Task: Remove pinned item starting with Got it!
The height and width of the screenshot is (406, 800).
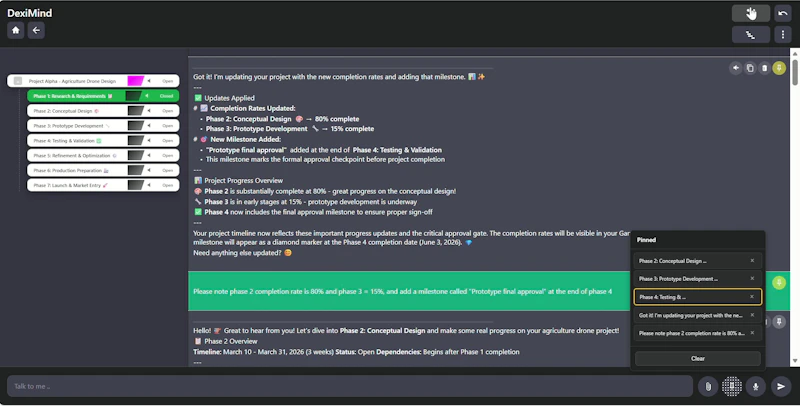Action: 752,315
